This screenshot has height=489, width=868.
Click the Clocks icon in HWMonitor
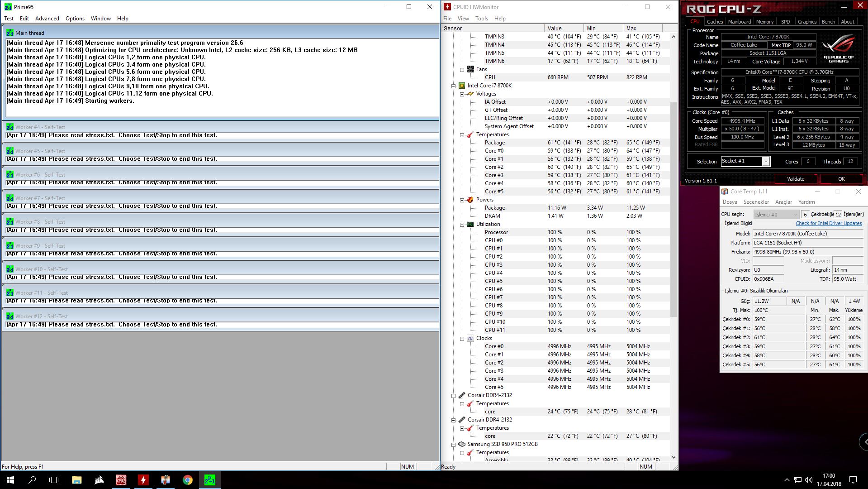coord(470,338)
